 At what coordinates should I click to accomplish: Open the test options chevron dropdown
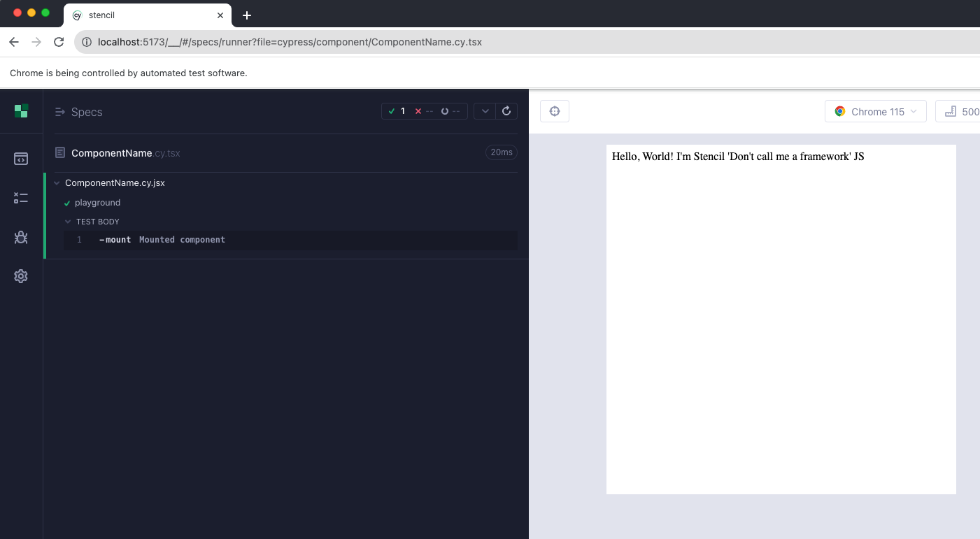point(485,111)
